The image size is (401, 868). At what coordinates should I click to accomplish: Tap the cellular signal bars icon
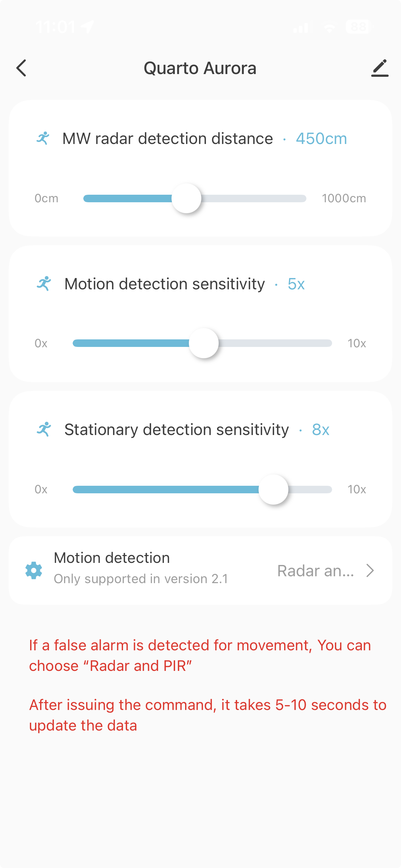coord(301,27)
